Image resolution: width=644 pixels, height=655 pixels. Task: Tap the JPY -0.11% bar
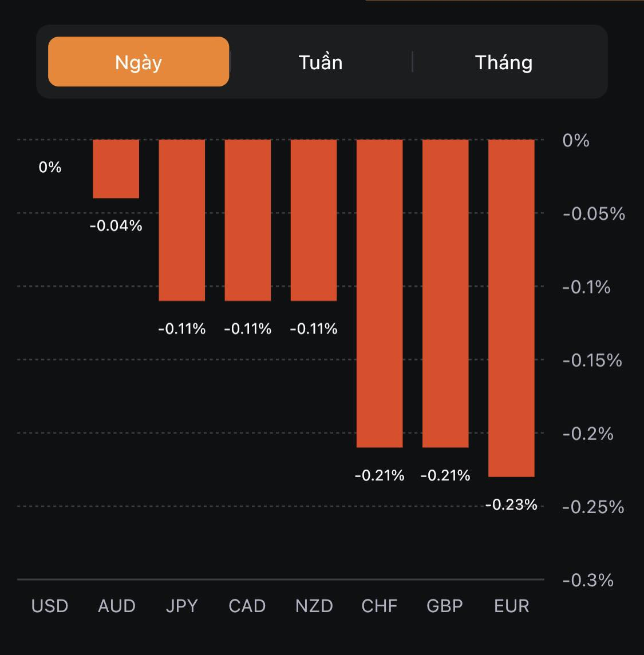click(x=182, y=220)
